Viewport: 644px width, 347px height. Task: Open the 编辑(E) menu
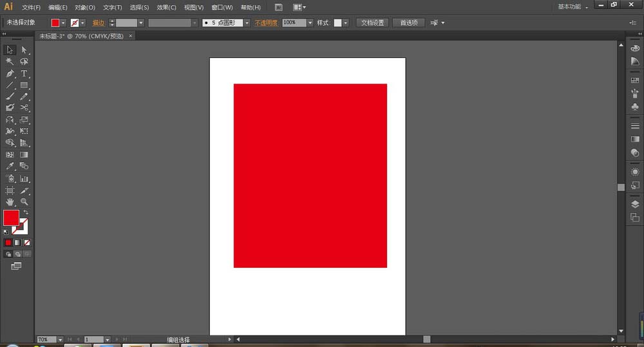coord(57,7)
